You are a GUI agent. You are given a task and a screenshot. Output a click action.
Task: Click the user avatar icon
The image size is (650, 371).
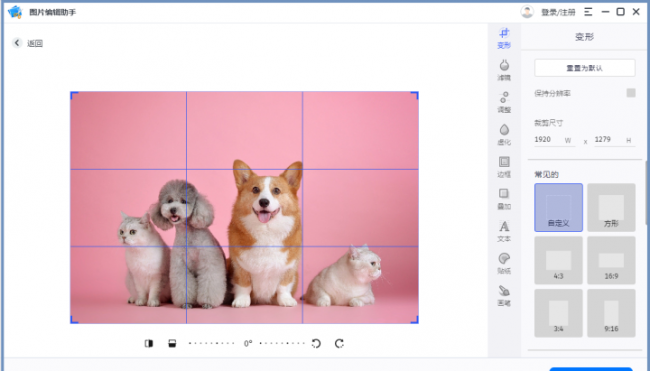(x=527, y=12)
